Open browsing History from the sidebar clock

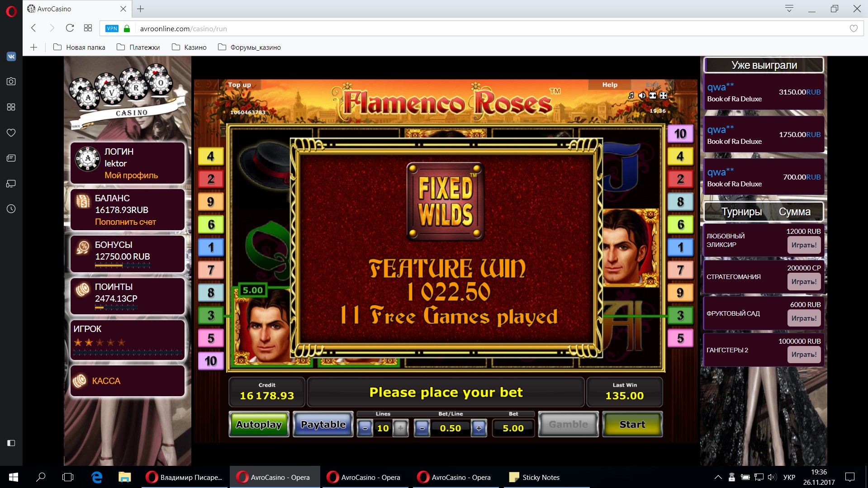[x=11, y=209]
